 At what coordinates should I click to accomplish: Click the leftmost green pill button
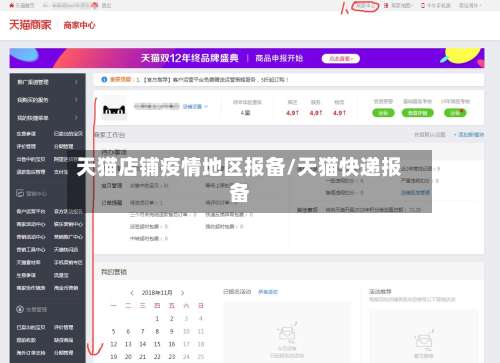pos(383,113)
